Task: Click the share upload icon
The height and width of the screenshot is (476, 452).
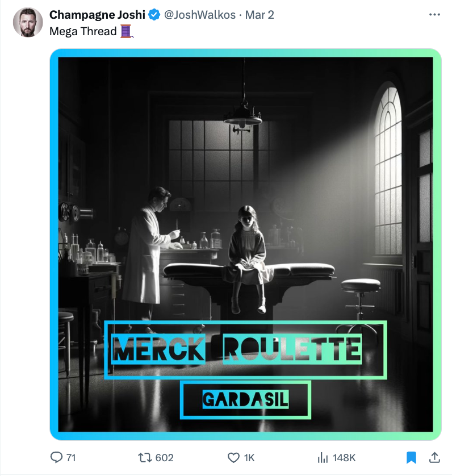Action: 434,457
